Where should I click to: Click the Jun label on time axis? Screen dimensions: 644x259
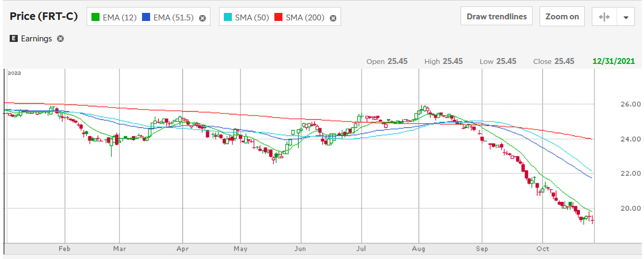(x=301, y=249)
